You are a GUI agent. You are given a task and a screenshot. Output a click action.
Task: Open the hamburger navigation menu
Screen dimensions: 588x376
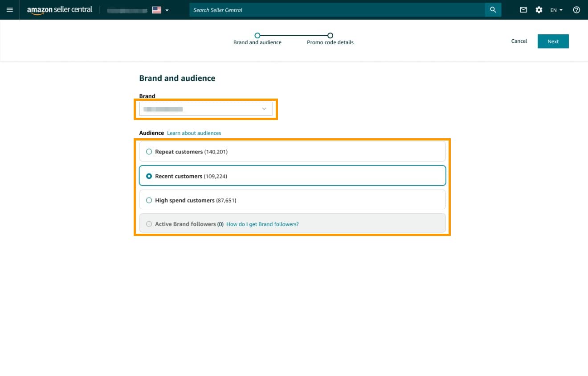pyautogui.click(x=10, y=10)
